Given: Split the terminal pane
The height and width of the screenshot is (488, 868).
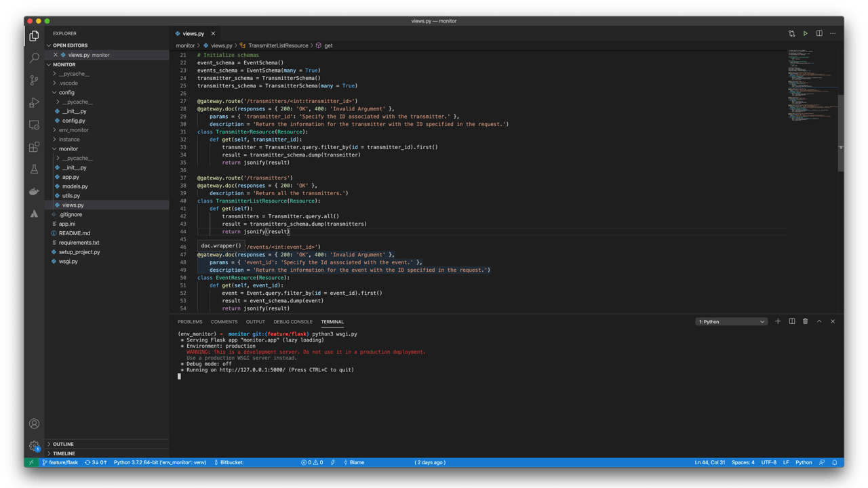Looking at the screenshot, I should (792, 321).
